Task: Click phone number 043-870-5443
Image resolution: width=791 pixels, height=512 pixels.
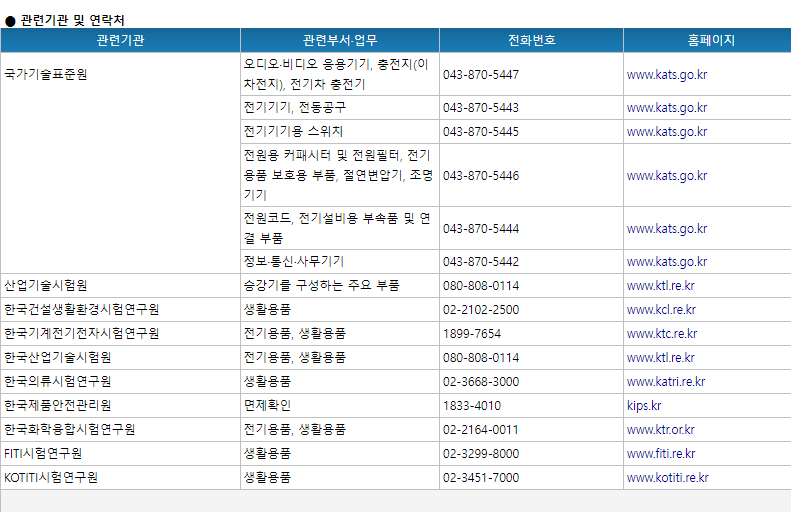Action: (x=481, y=108)
